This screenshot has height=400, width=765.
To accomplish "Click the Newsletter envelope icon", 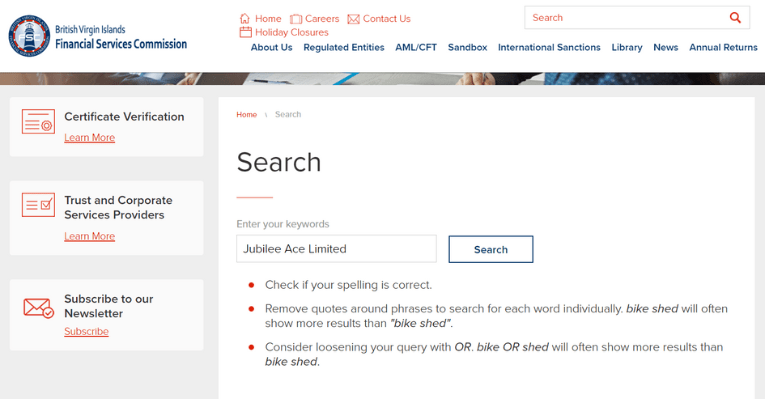I will pyautogui.click(x=38, y=307).
